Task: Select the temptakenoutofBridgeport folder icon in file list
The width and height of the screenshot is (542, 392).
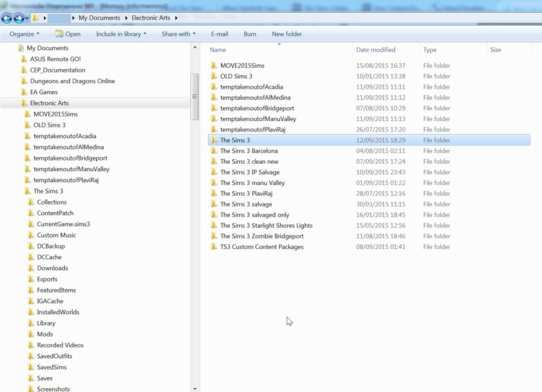Action: (x=214, y=108)
